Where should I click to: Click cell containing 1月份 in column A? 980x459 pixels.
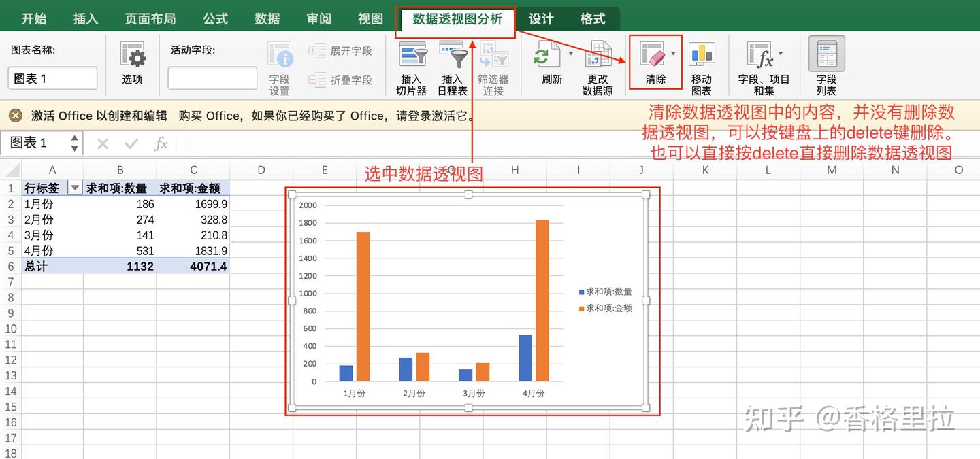tap(52, 204)
